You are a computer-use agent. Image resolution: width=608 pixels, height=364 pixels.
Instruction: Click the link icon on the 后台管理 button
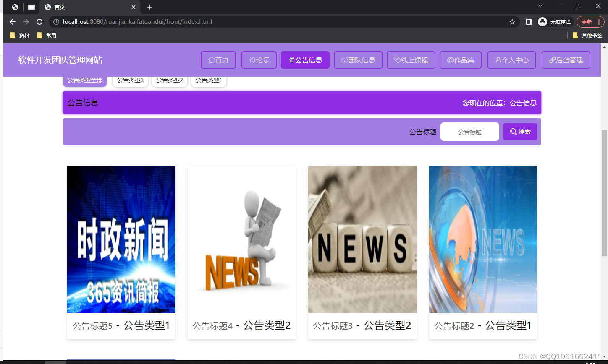(x=552, y=60)
